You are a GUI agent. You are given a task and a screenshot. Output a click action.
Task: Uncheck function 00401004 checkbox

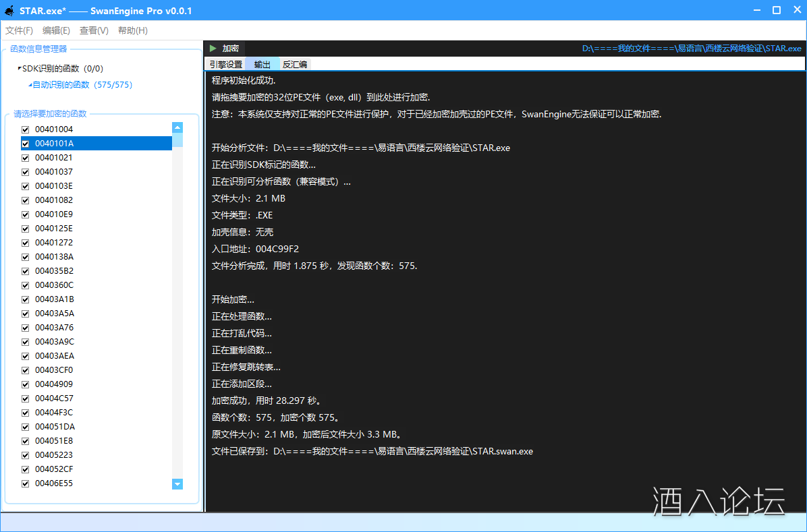click(x=26, y=129)
